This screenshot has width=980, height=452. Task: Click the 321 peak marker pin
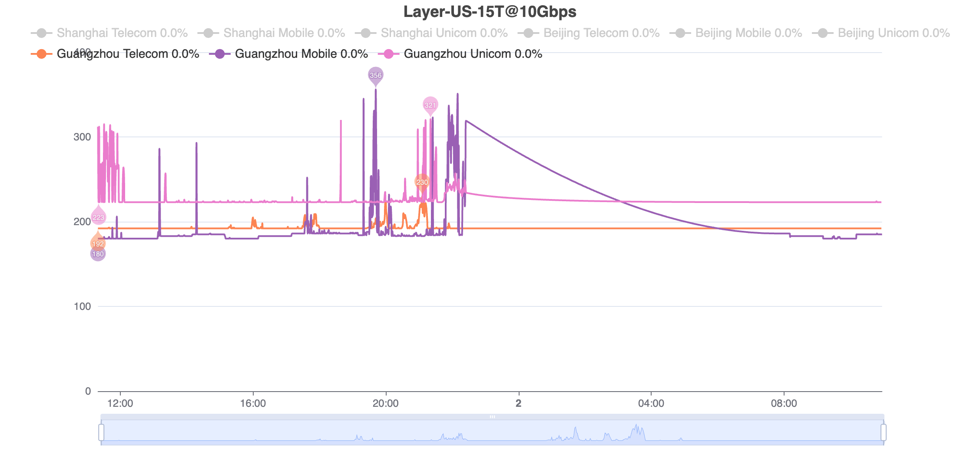coord(430,106)
